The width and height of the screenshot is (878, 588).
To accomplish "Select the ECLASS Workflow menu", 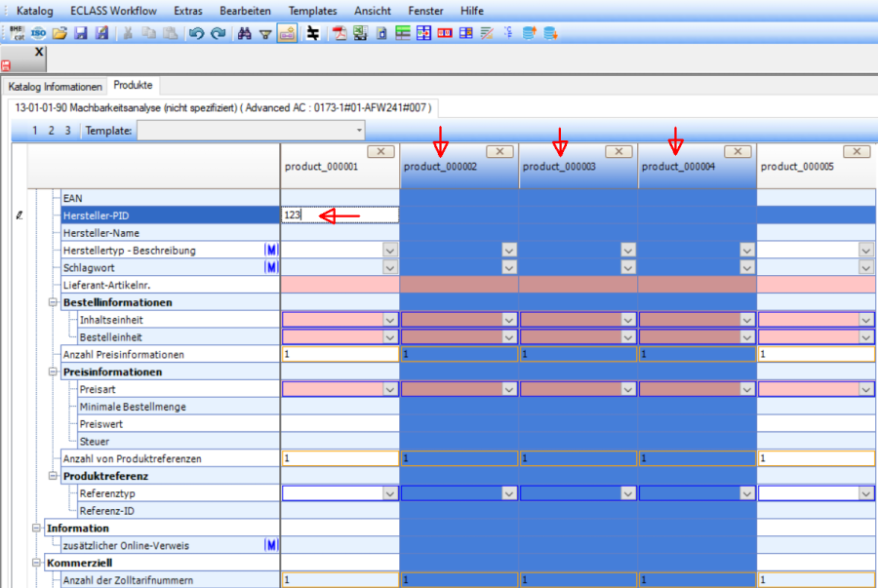I will 113,11.
